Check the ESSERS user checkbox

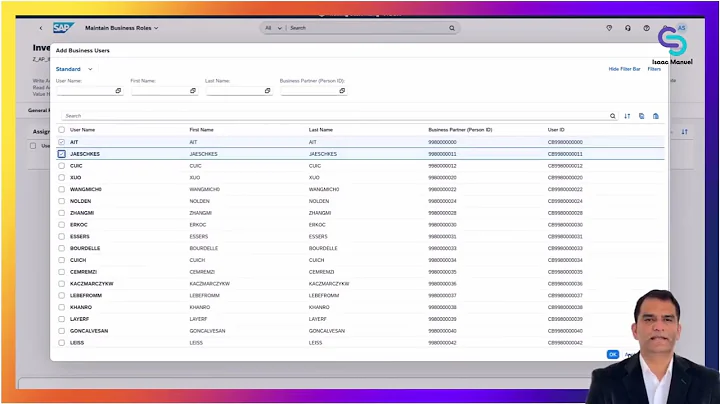click(x=62, y=236)
